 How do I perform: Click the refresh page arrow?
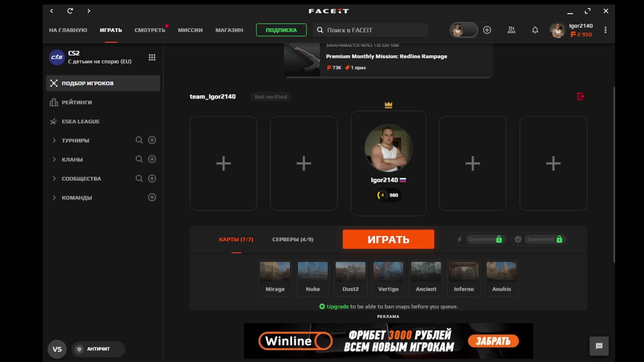point(70,11)
